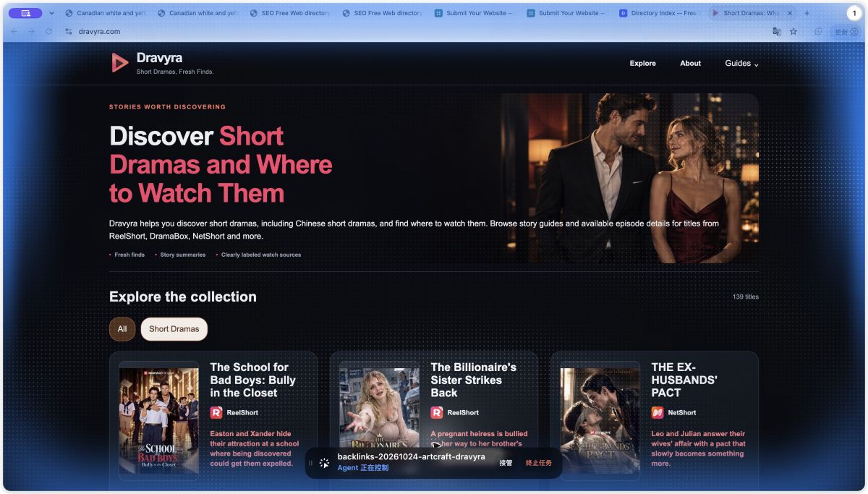Click the 终止任务 stop task button
Screen dimensions: 868x494
click(539, 463)
